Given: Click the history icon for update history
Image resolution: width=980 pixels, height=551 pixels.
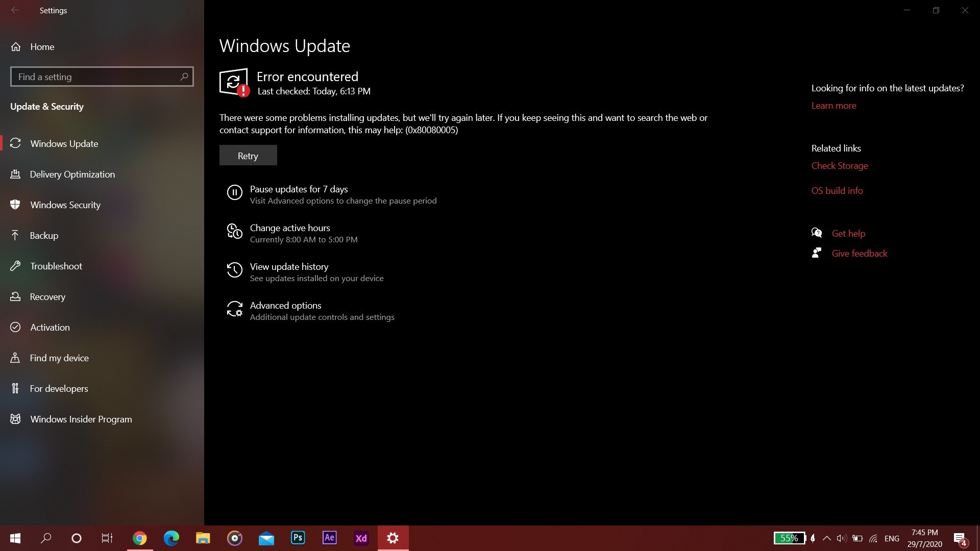Looking at the screenshot, I should pyautogui.click(x=234, y=270).
